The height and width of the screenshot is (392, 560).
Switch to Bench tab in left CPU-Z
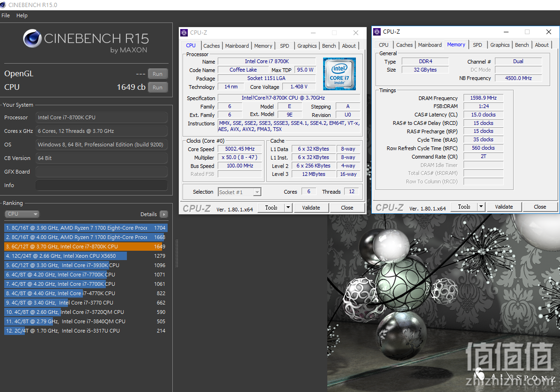[x=329, y=46]
